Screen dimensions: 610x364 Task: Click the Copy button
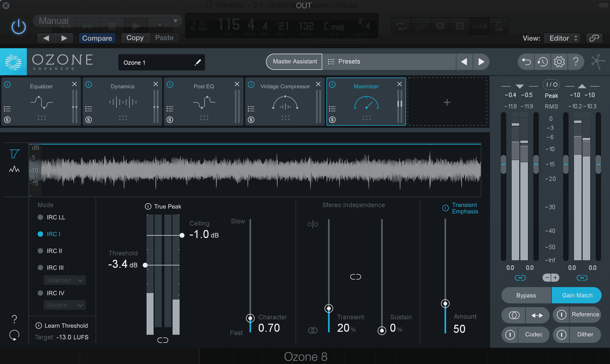(135, 38)
